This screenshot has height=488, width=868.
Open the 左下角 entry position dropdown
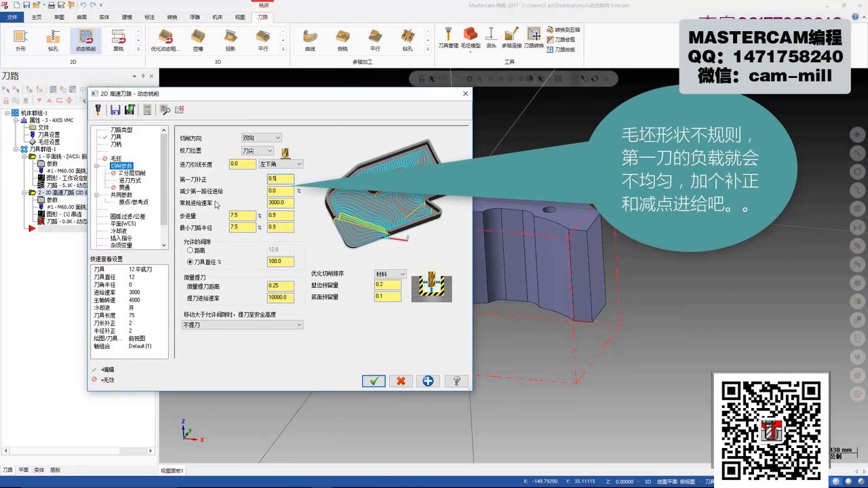tap(280, 164)
